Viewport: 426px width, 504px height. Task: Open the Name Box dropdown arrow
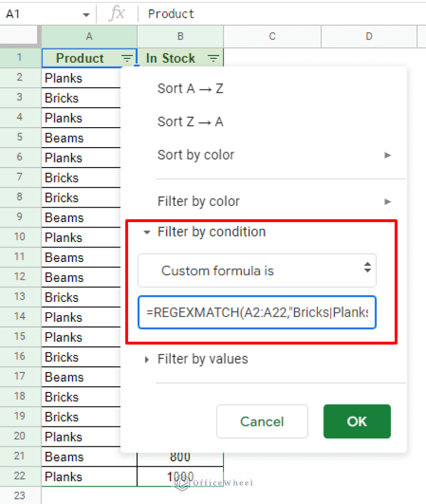(x=86, y=13)
